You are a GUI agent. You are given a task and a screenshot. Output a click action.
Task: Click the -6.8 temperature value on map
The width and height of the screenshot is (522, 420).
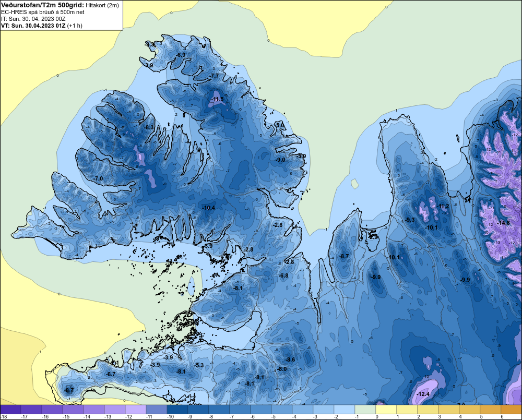click(283, 275)
